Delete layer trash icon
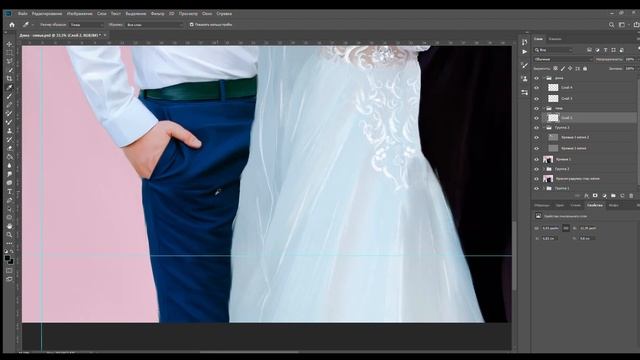The height and width of the screenshot is (360, 640). pyautogui.click(x=631, y=196)
